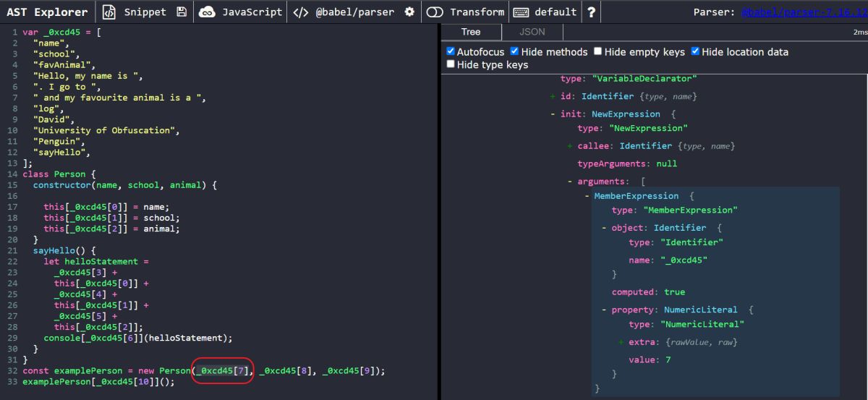The width and height of the screenshot is (868, 400).
Task: Click the save floppy disk icon
Action: point(182,12)
